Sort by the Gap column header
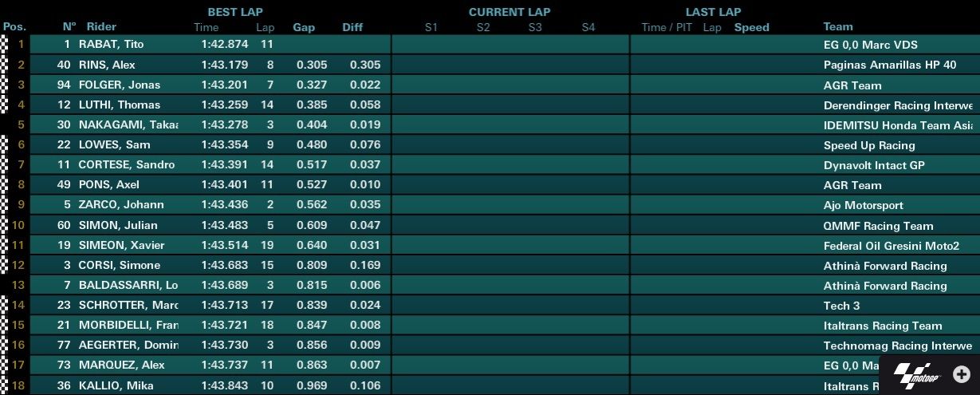The height and width of the screenshot is (395, 980). point(304,27)
